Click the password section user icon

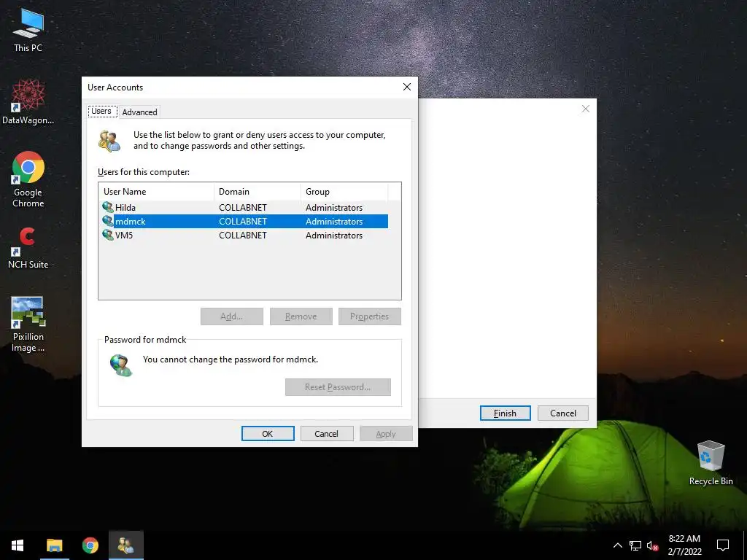pos(121,365)
